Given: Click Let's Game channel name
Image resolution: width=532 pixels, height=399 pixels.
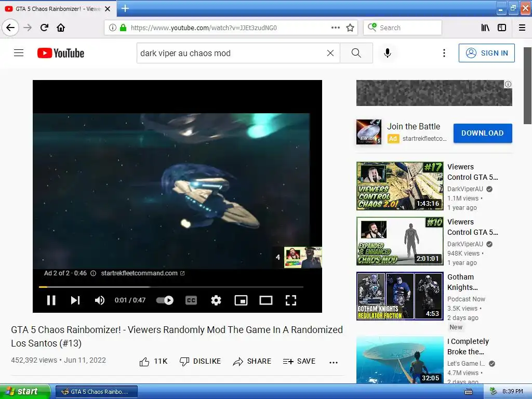Looking at the screenshot, I should pos(466,363).
